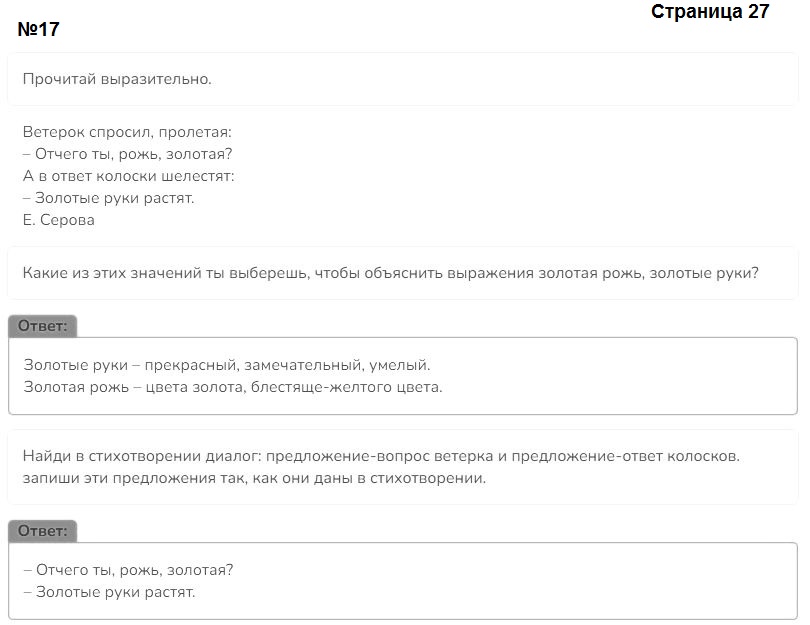This screenshot has height=625, width=810.
Task: Click the author name 'Е. Серова'
Action: [59, 220]
